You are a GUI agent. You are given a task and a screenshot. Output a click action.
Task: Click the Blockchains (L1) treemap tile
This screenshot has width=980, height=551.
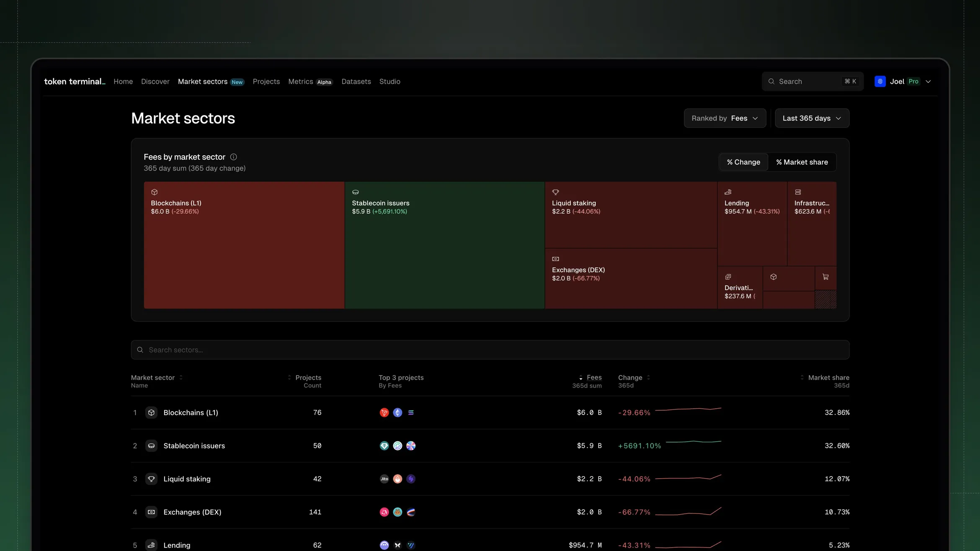tap(244, 245)
